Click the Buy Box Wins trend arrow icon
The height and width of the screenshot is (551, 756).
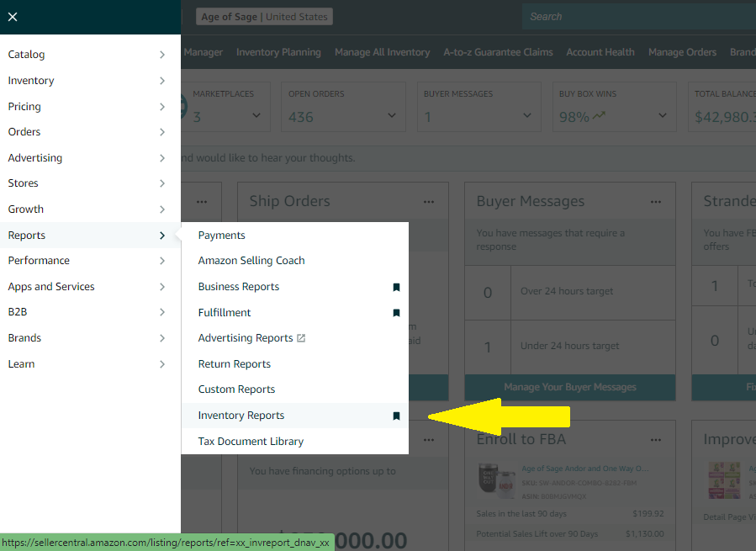[x=599, y=116]
